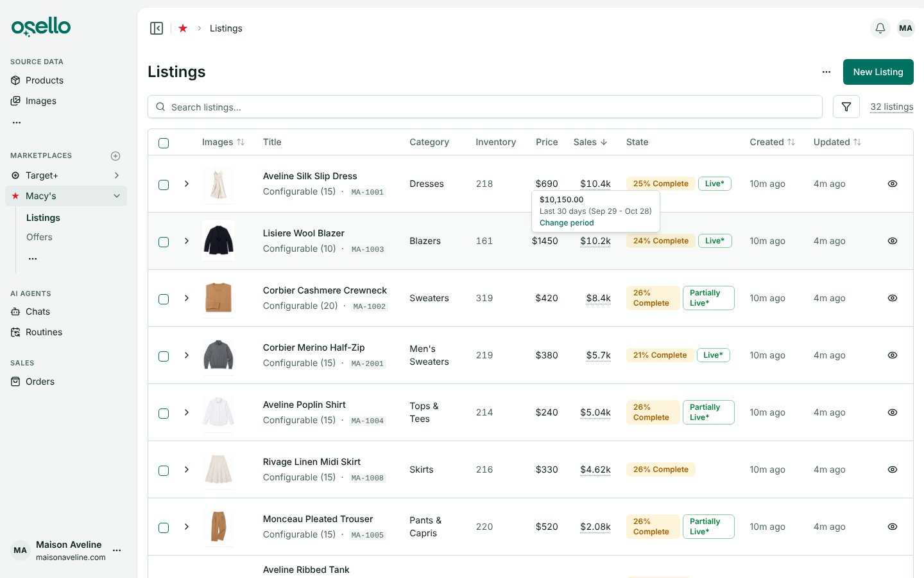Click the Search listings input field

485,107
